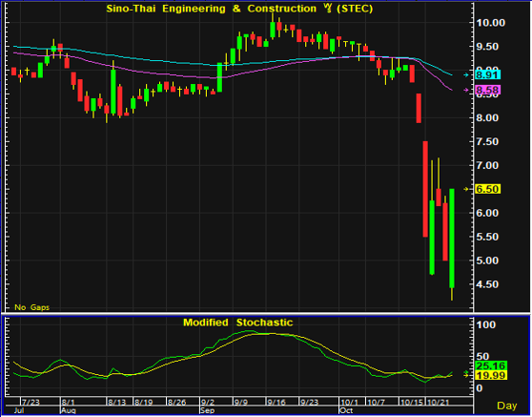
Task: Open the Day timeframe selector
Action: [506, 406]
